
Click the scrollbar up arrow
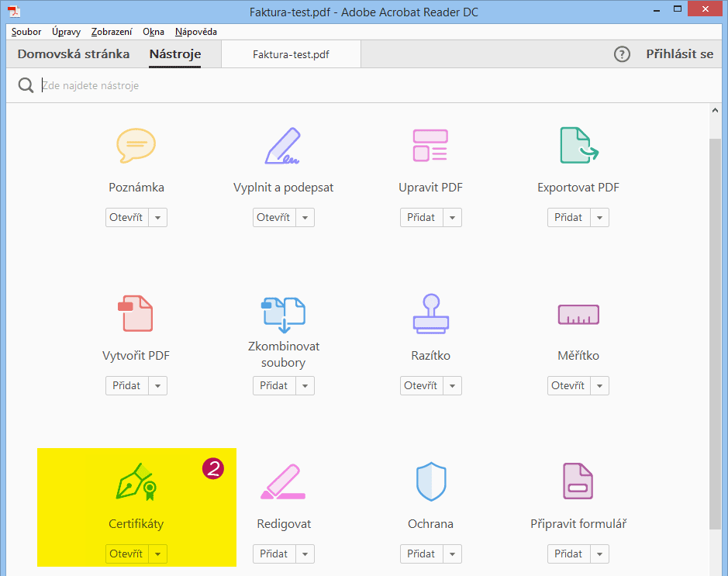tap(715, 110)
